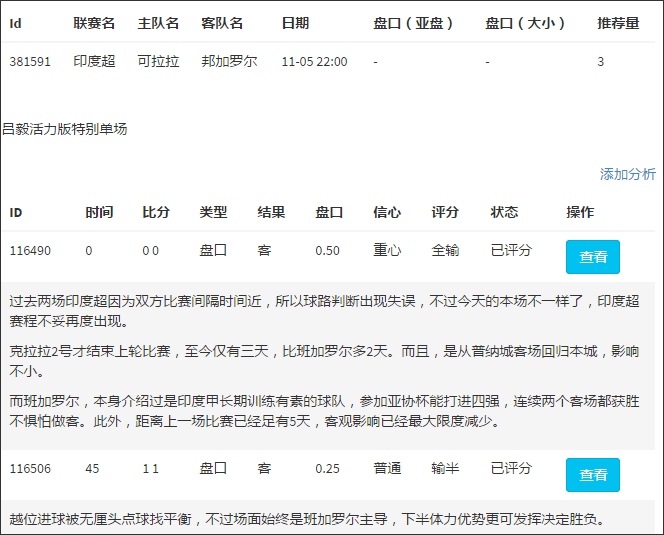The height and width of the screenshot is (535, 664).
Task: Click the 比分 column header
Action: pos(156,212)
